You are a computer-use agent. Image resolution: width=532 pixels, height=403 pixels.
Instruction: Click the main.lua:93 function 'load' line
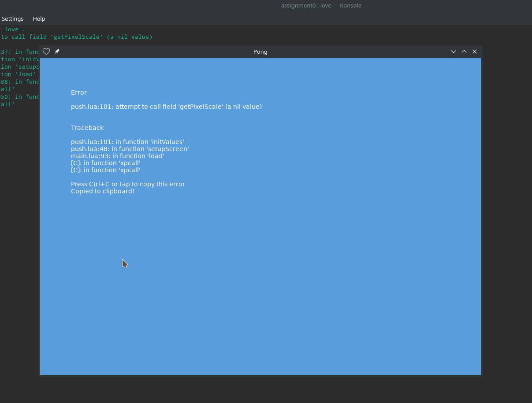[118, 156]
